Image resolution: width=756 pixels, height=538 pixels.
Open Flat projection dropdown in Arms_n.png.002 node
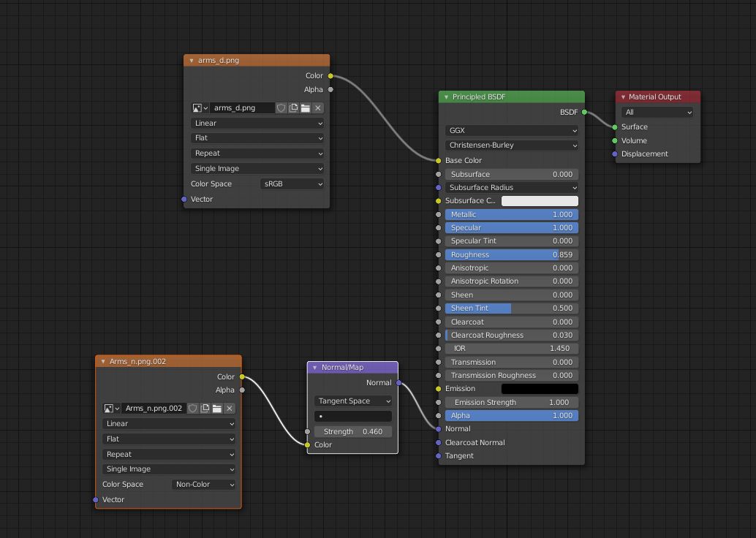[169, 439]
